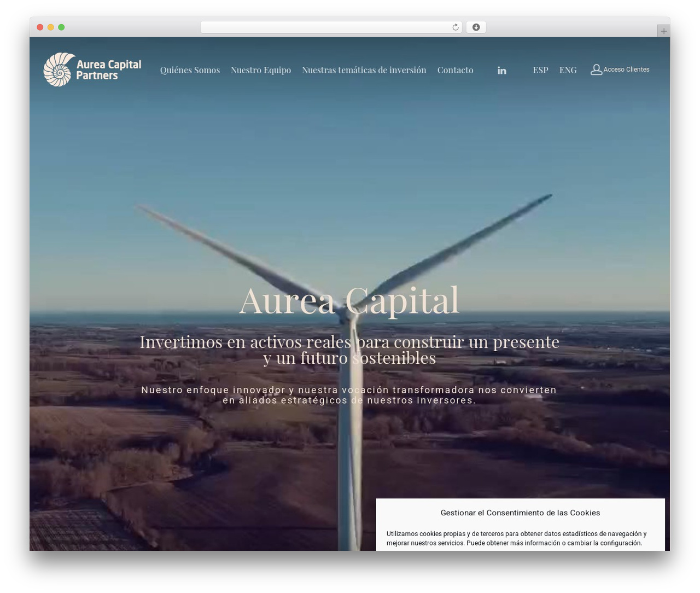Click the Invertimos en activos reales tagline
Image resolution: width=700 pixels, height=593 pixels.
[x=349, y=350]
